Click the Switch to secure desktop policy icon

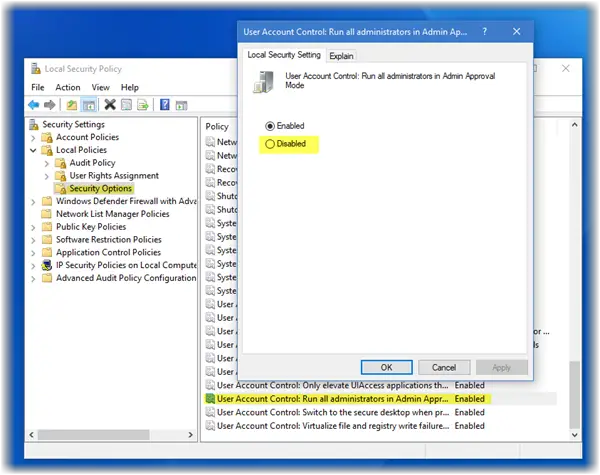[210, 412]
